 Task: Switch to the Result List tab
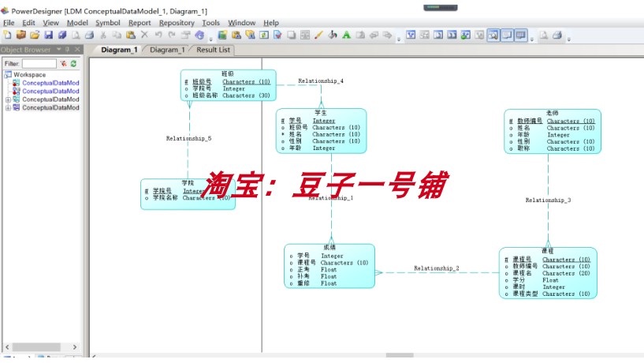point(213,50)
